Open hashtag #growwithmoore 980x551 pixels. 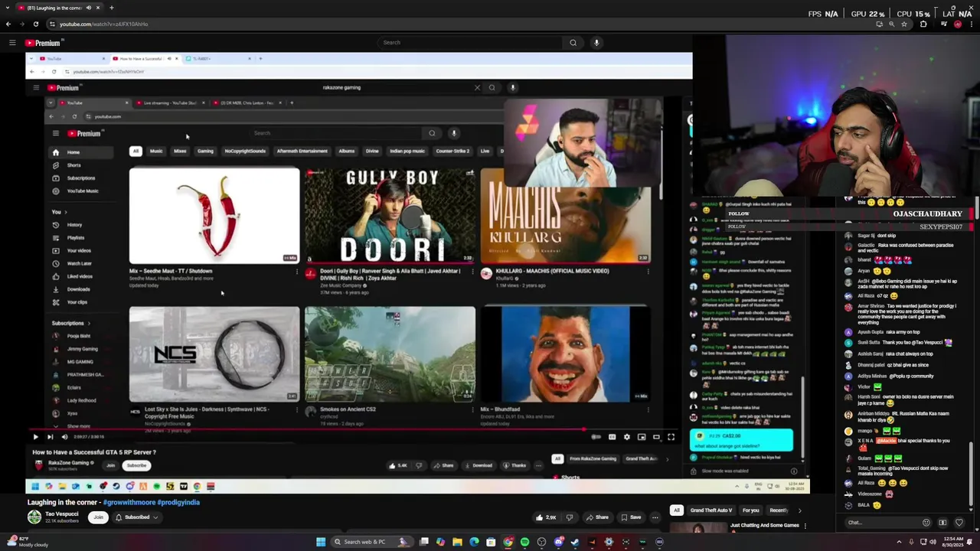point(129,502)
